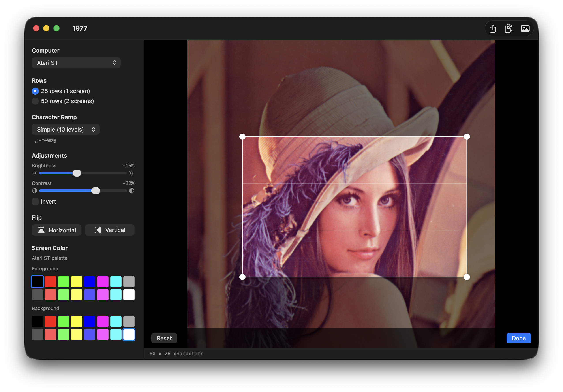Click the character ramp preview under the Character Ramp dropdown
Screen dimensions: 563x392
45,141
